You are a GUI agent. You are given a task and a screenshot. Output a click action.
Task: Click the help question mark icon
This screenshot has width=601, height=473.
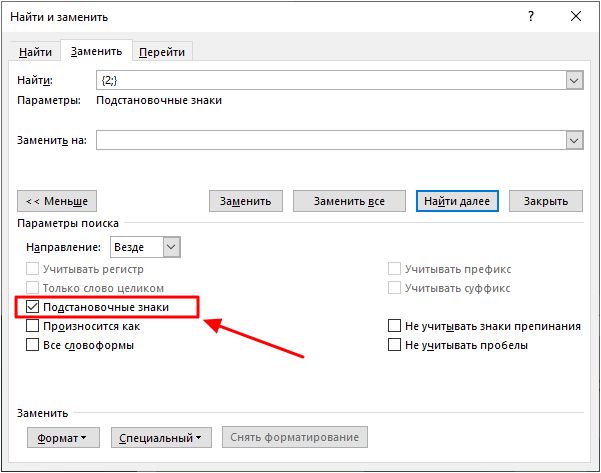(x=530, y=16)
